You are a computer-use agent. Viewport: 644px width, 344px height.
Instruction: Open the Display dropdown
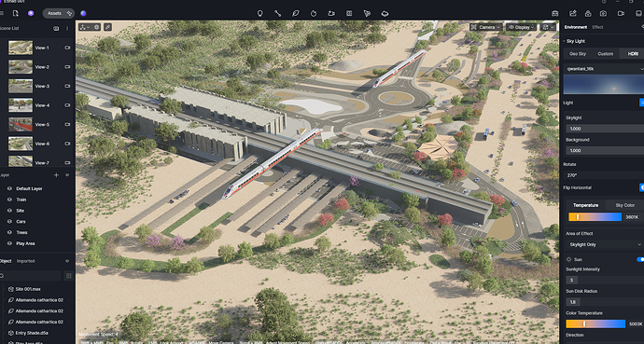522,27
